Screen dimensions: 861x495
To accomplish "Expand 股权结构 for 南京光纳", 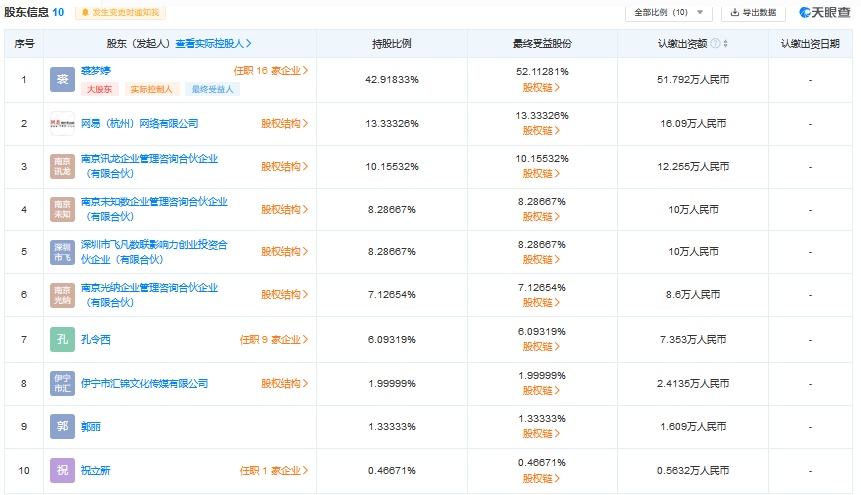I will pos(284,294).
